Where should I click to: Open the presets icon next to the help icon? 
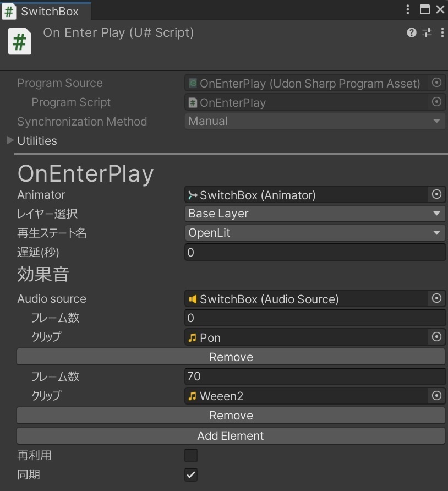pyautogui.click(x=427, y=32)
